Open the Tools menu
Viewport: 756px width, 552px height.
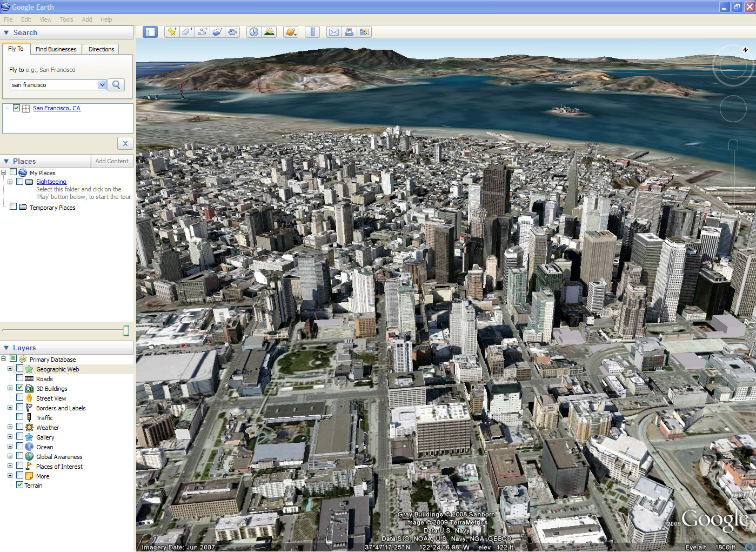[66, 19]
